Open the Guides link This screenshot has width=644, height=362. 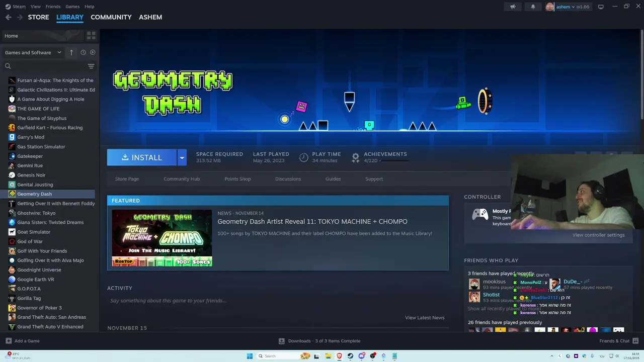click(333, 179)
